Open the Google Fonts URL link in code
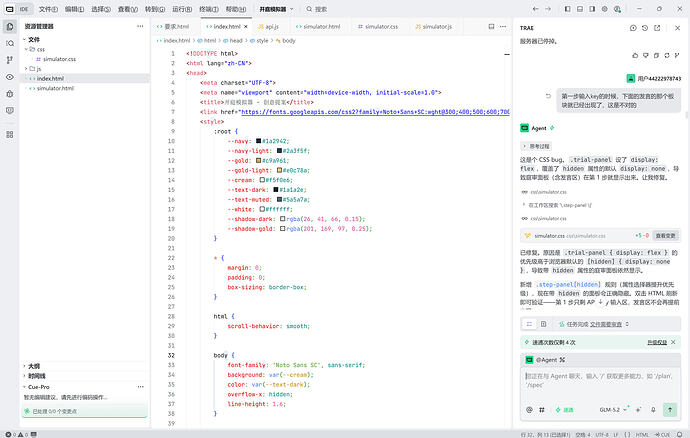 coord(375,112)
